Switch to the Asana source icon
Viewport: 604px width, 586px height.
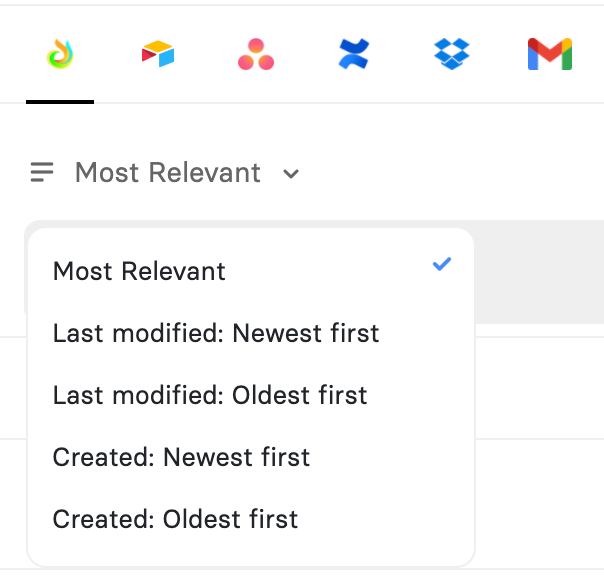(x=256, y=54)
